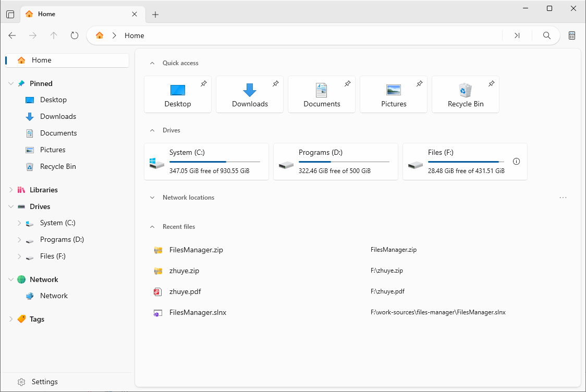Screen dimensions: 586x392
Task: Open recent file FilesManager.slnx
Action: [x=198, y=313]
